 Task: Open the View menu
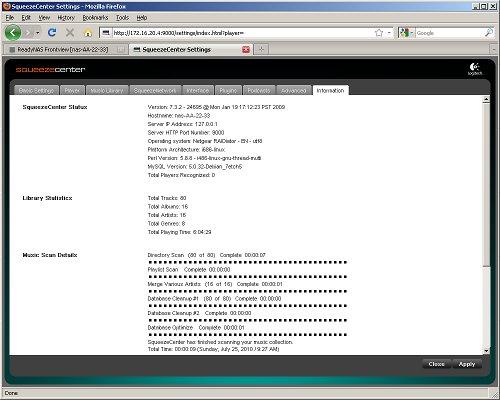44,18
